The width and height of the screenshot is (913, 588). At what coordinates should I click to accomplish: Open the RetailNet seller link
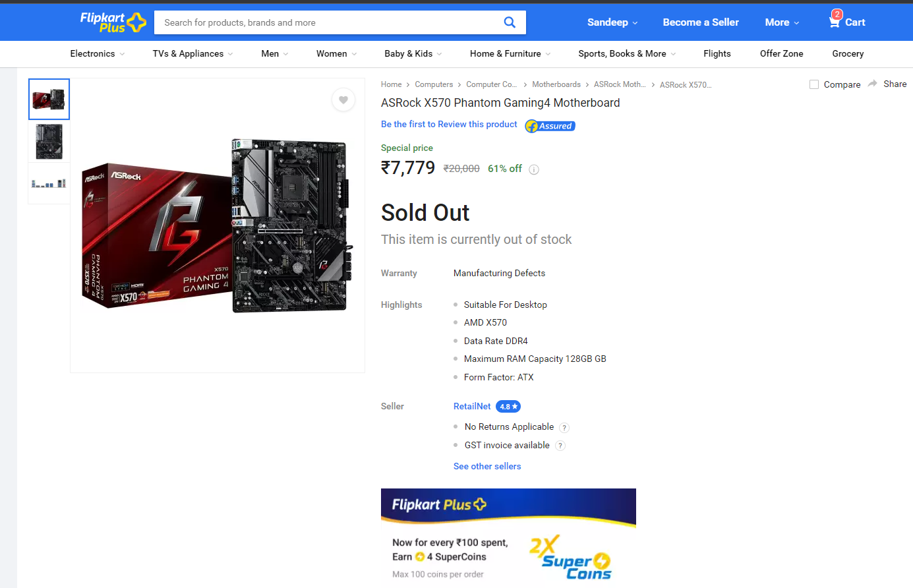coord(472,406)
